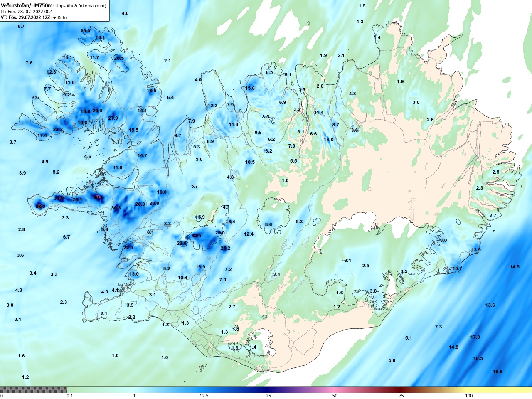Click the Veðurstofan/HM750m title text
The image size is (532, 399).
tap(27, 5)
